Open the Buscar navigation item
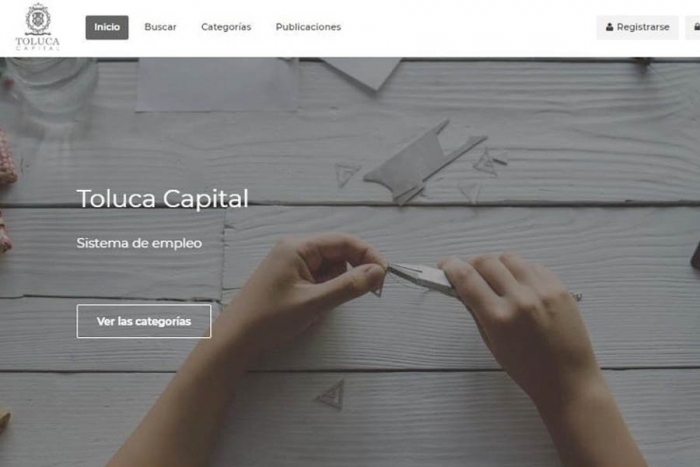The height and width of the screenshot is (467, 700). coord(160,27)
